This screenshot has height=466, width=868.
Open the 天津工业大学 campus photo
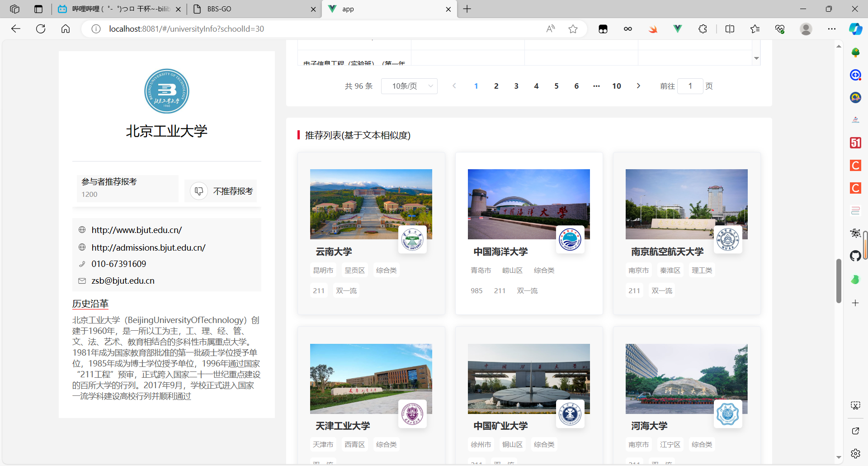(x=371, y=379)
